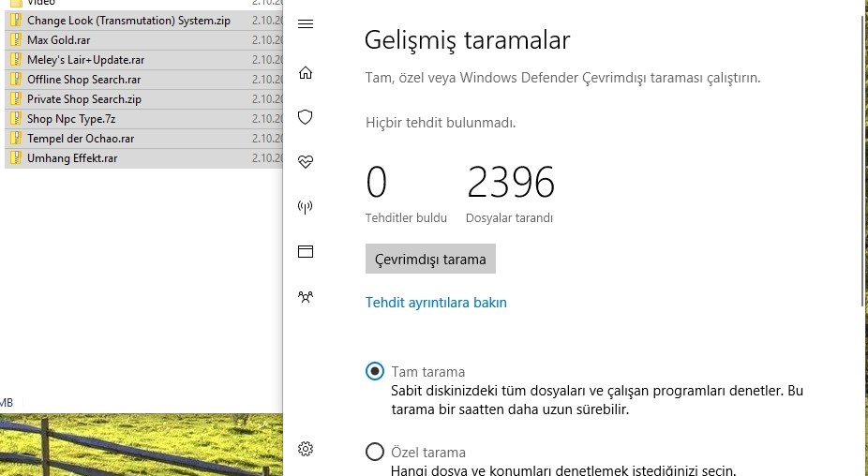Open App & browser control window icon
This screenshot has height=476, width=868.
click(306, 252)
